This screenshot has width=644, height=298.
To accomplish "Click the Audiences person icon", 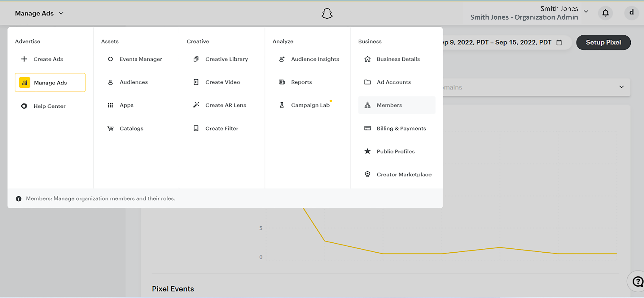I will pyautogui.click(x=110, y=82).
